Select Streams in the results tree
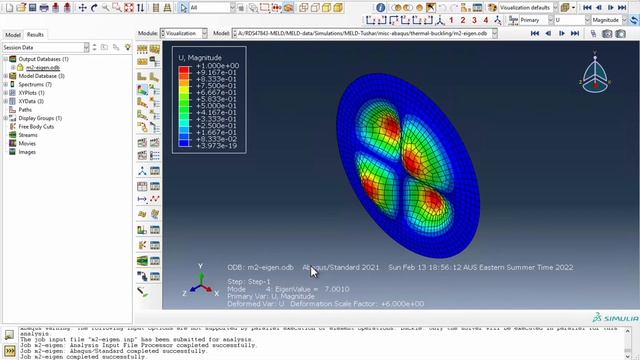Viewport: 640px width, 360px height. click(x=28, y=135)
